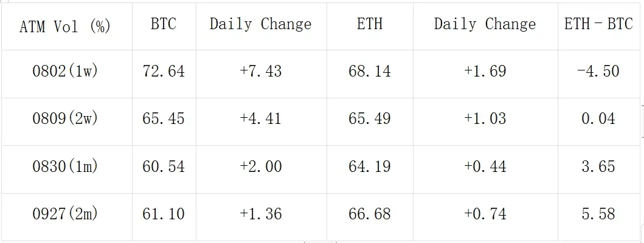Screen dimensions: 644x243
Task: Select ETH value 68.14
Action: (x=369, y=71)
